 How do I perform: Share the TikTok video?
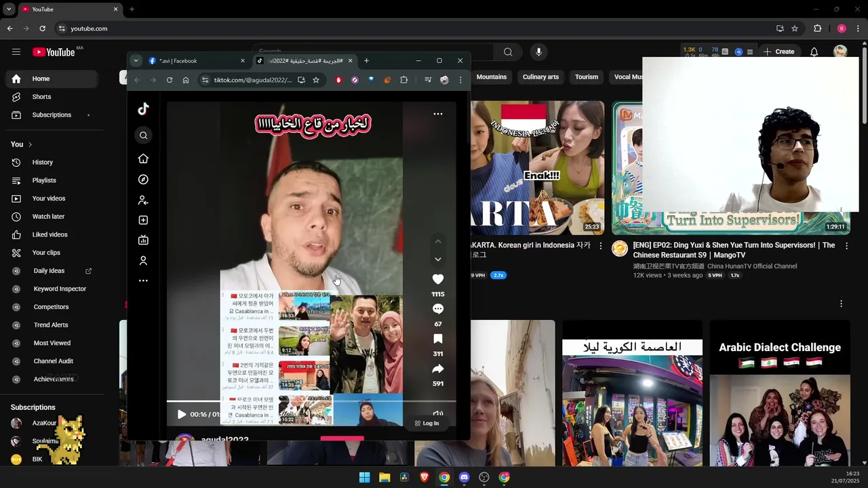(x=438, y=369)
